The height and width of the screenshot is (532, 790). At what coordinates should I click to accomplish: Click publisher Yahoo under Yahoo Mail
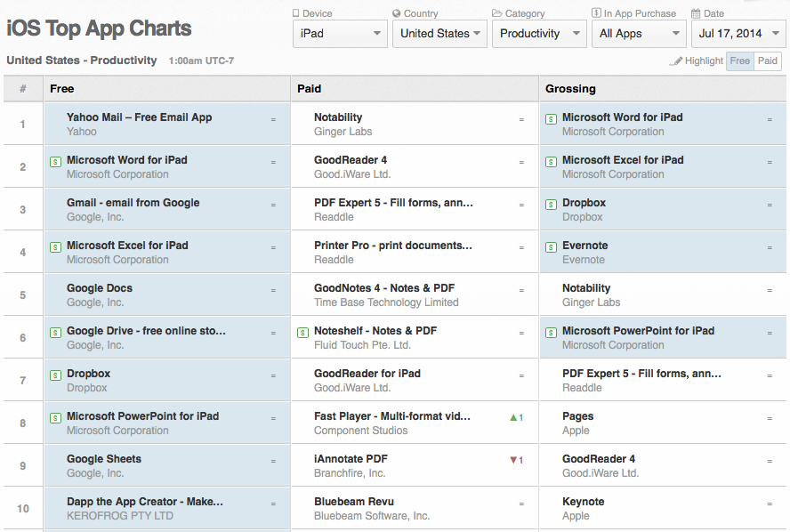[x=82, y=132]
